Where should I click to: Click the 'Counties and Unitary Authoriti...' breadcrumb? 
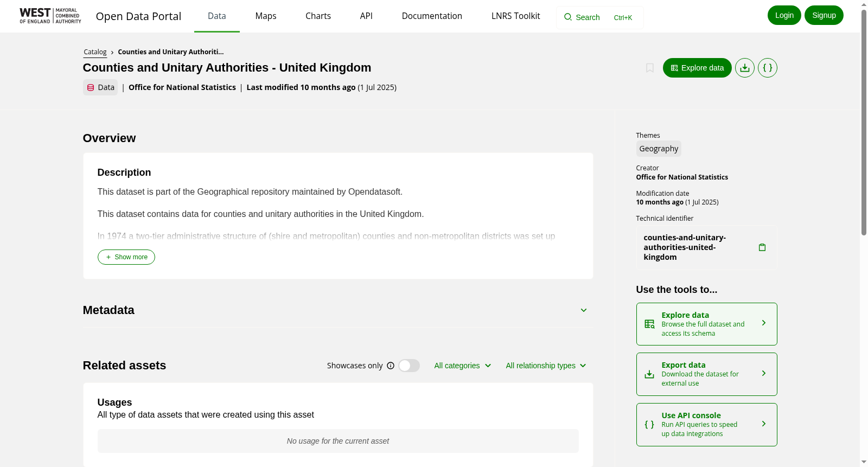(171, 52)
